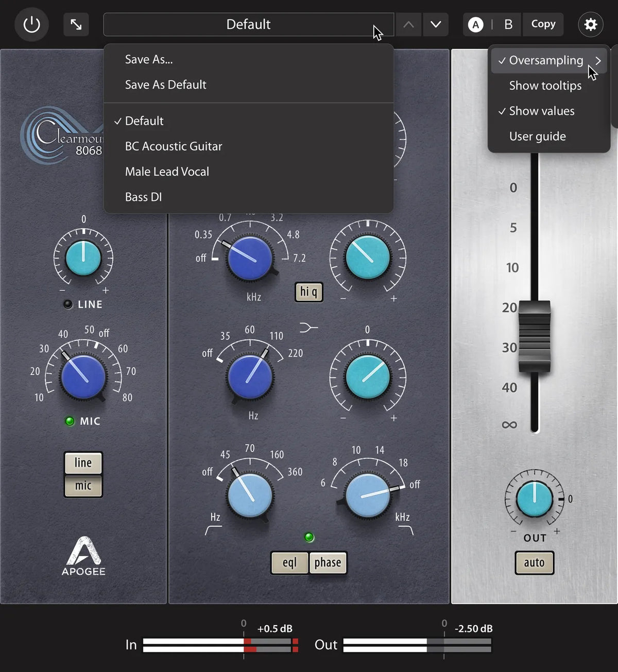Select snapshot A for comparison

475,24
